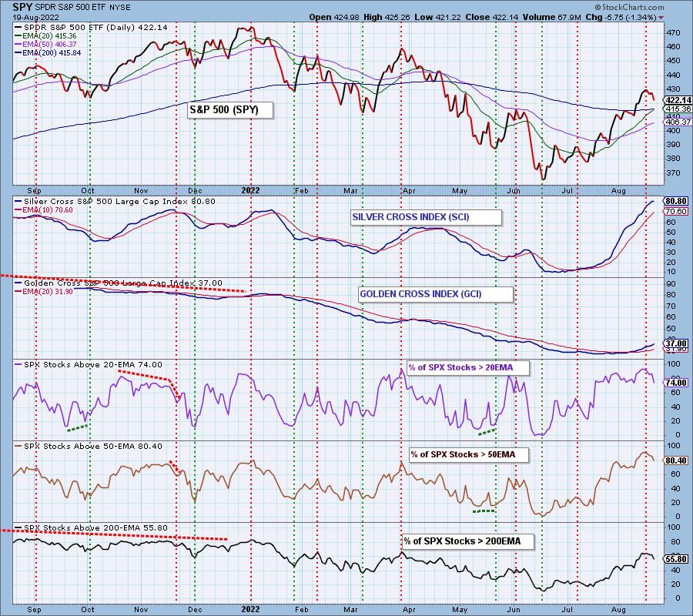Click the 55.80 value tag on 200-EMA panel
This screenshot has width=693, height=616.
pos(676,559)
